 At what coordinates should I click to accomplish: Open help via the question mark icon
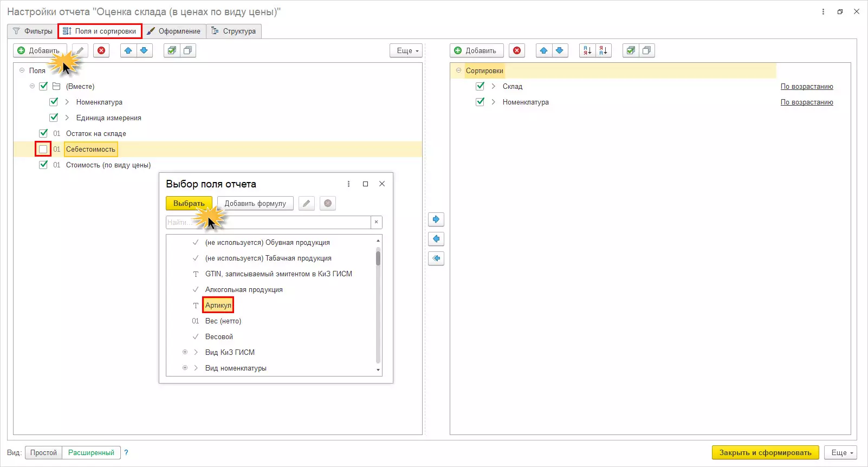pyautogui.click(x=126, y=452)
